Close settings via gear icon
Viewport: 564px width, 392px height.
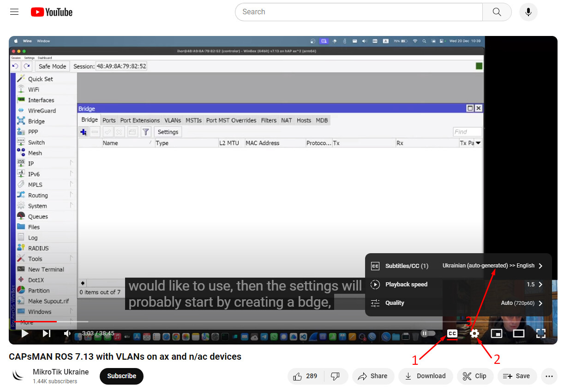[x=474, y=333]
